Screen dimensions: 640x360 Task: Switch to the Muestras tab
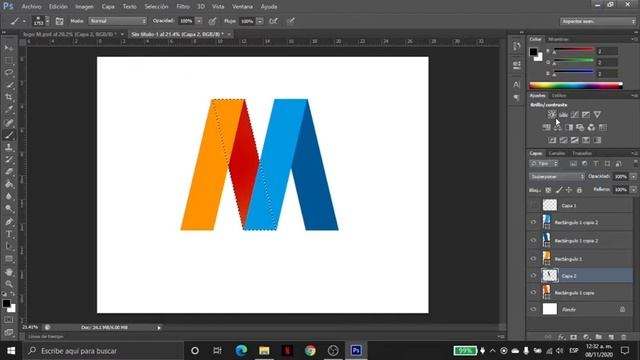tap(558, 39)
